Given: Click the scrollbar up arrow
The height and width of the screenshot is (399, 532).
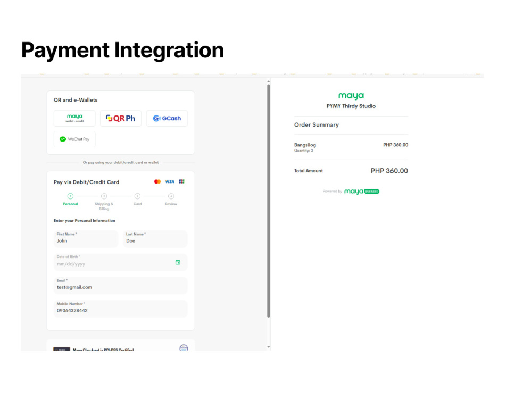Looking at the screenshot, I should pos(268,81).
